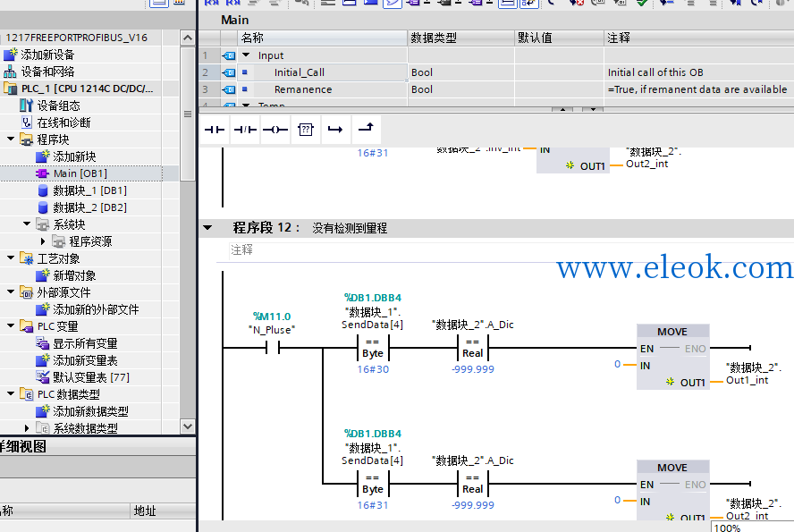794x532 pixels.
Task: Select the 数据块_2 [DB2] block
Action: click(x=89, y=207)
